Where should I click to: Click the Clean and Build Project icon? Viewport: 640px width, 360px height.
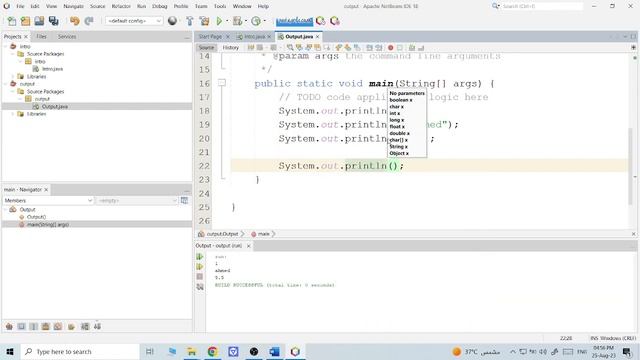point(204,21)
